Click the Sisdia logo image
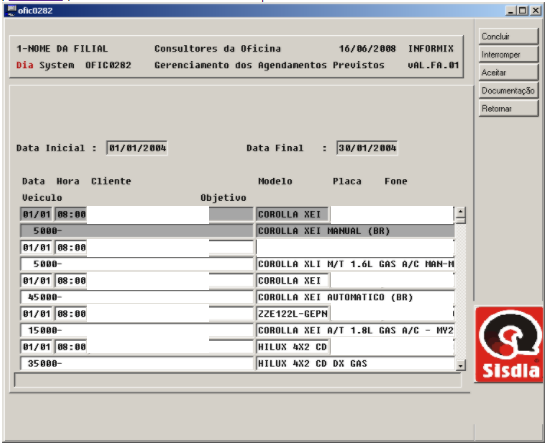Screen dimensions: 549x447 tap(509, 344)
